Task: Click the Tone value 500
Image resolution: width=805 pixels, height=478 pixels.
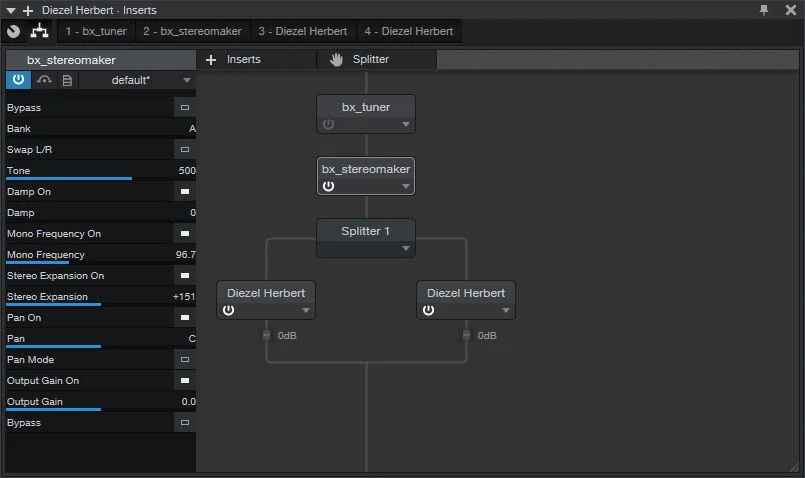Action: click(187, 170)
